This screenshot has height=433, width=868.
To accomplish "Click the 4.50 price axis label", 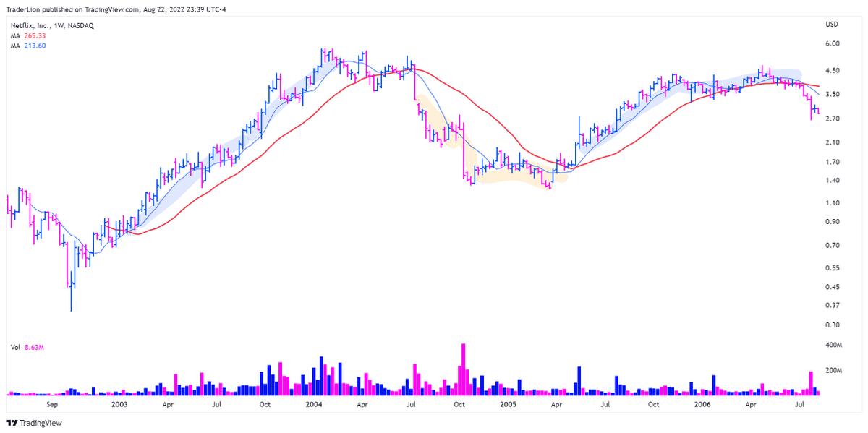I will [832, 71].
